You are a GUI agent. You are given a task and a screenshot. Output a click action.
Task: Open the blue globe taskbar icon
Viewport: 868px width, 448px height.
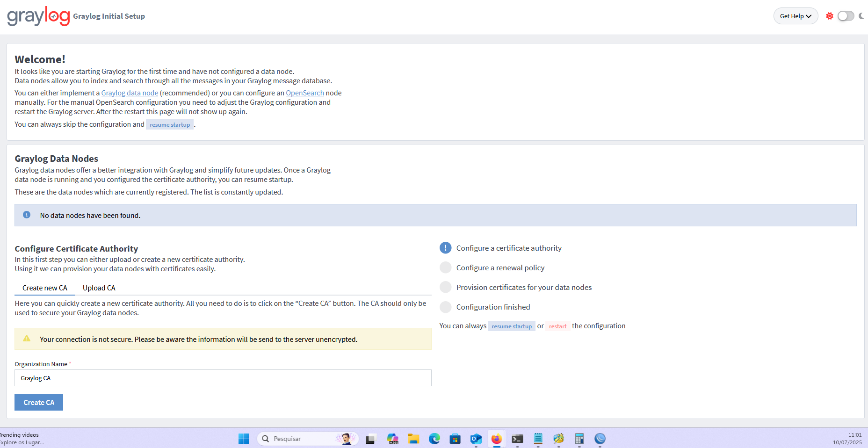(x=600, y=439)
